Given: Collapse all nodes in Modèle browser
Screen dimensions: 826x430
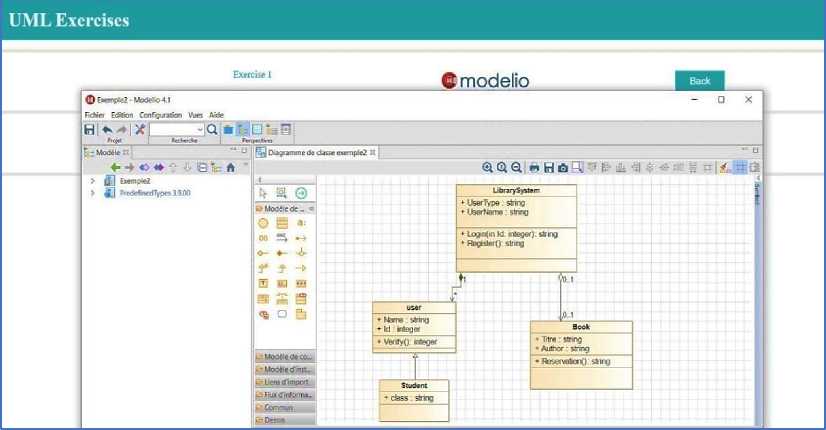Looking at the screenshot, I should click(x=202, y=168).
